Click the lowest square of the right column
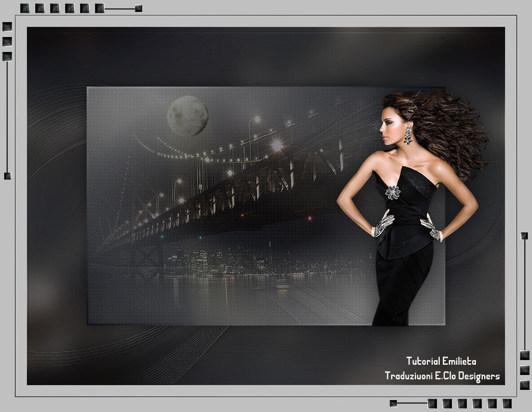 tap(525, 385)
